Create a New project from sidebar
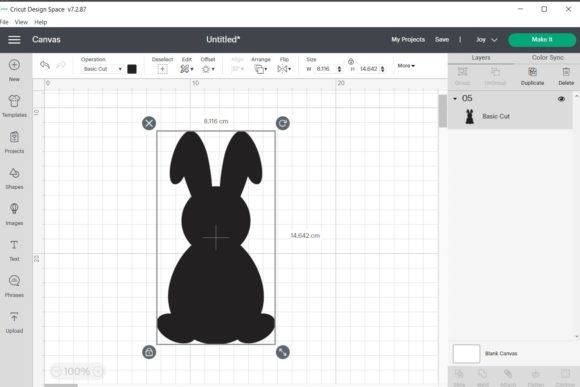Screen dimensions: 580x387 [x=14, y=70]
